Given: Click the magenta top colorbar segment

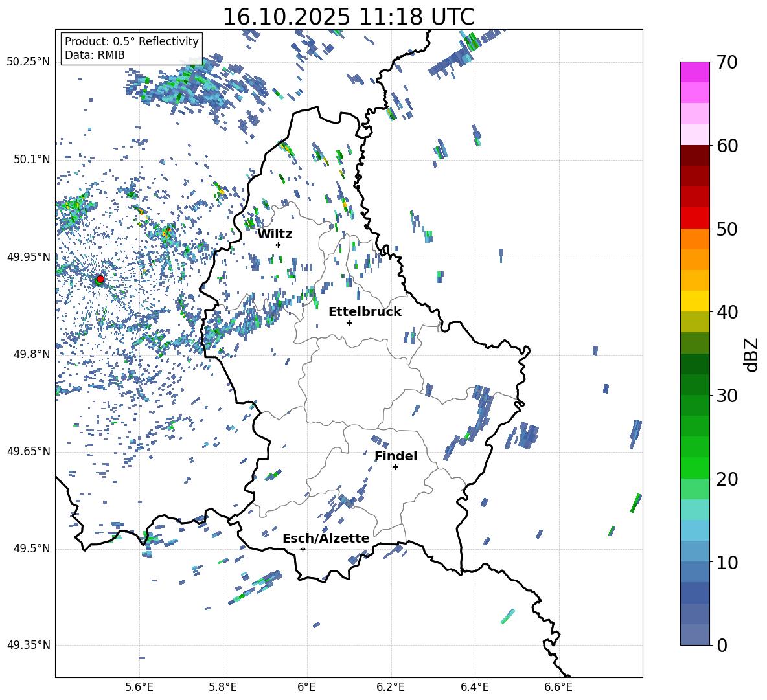Looking at the screenshot, I should (695, 72).
